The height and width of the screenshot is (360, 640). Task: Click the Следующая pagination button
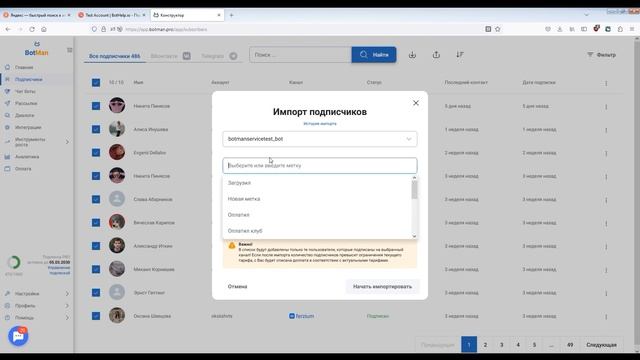click(x=601, y=345)
